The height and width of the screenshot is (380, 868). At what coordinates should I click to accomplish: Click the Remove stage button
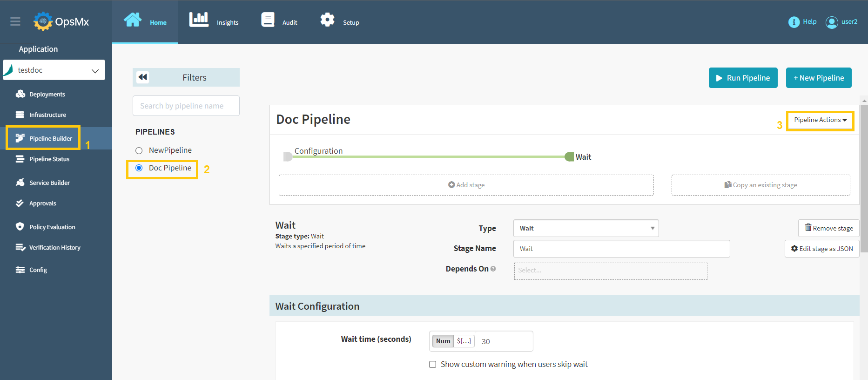828,228
